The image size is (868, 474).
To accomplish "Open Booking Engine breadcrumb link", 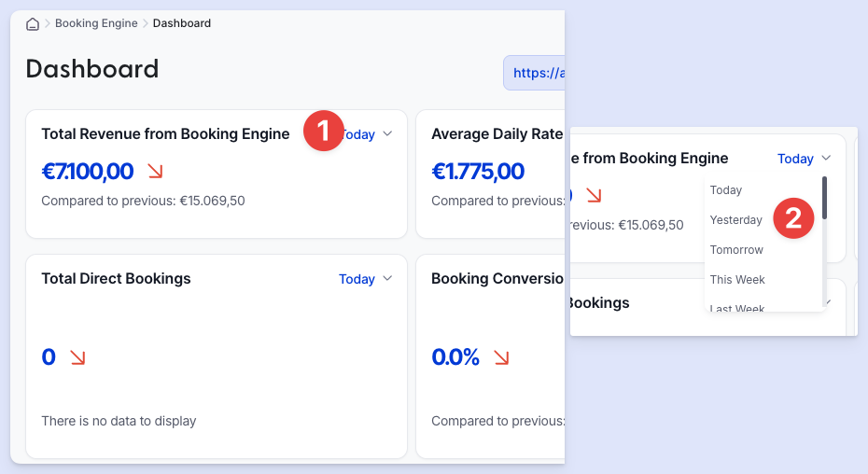I will point(96,23).
